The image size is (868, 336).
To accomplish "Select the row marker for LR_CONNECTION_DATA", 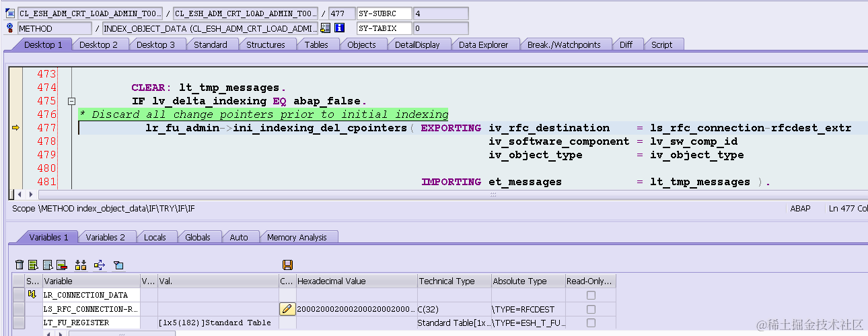I will (19, 295).
